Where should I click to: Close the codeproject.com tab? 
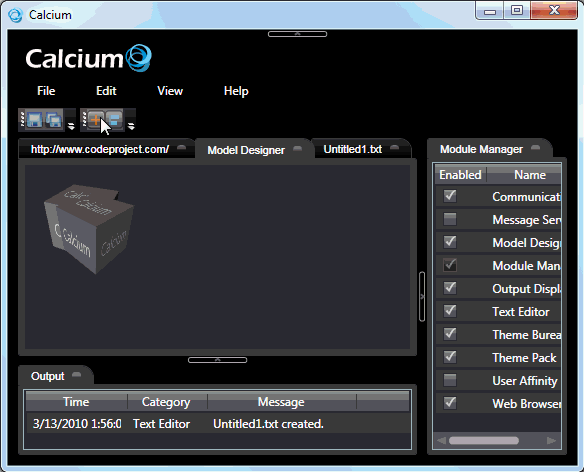coord(181,148)
